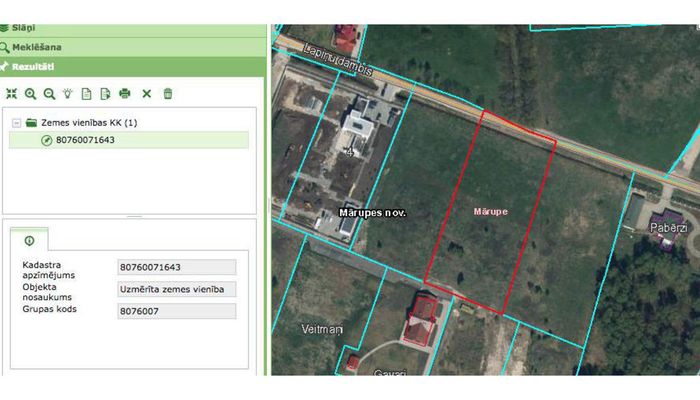Viewport: 700px width, 400px height.
Task: Click the zoom in magnifier icon
Action: [31, 93]
